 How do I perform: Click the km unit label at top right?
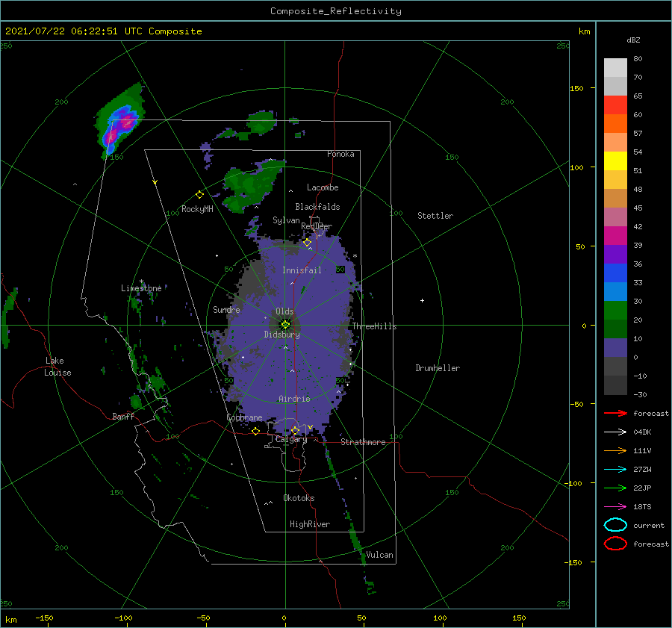584,31
